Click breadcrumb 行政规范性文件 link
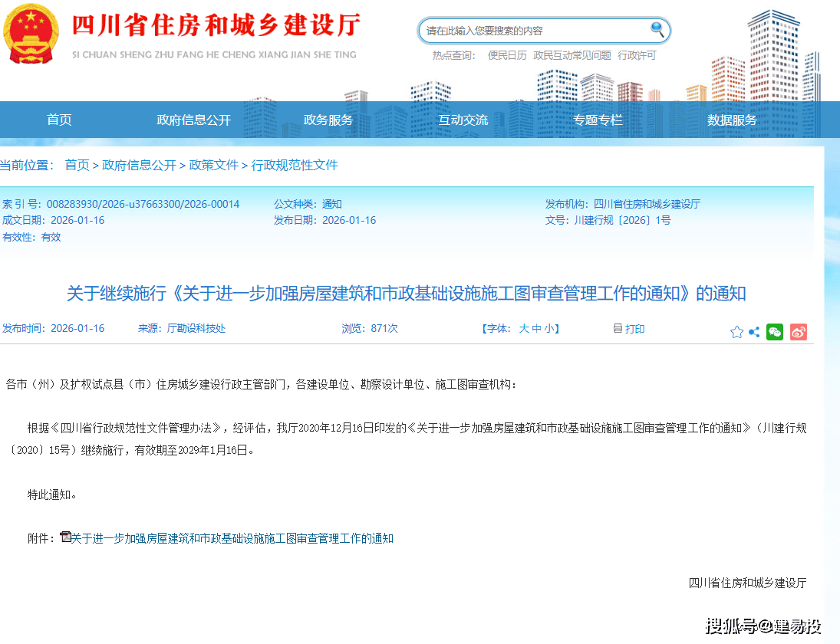The width and height of the screenshot is (840, 644). pyautogui.click(x=294, y=165)
